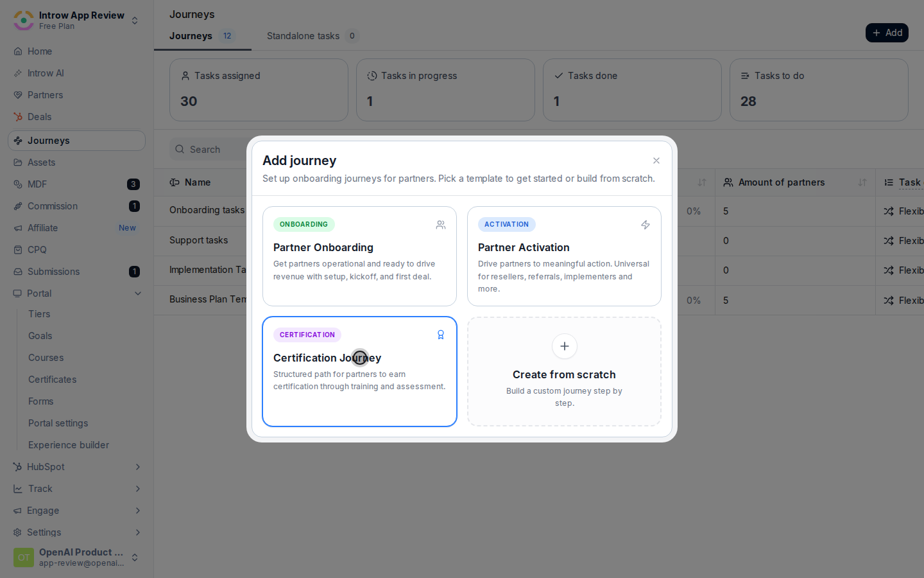Select the Partner Onboarding template card
Image resolution: width=924 pixels, height=578 pixels.
tap(359, 256)
